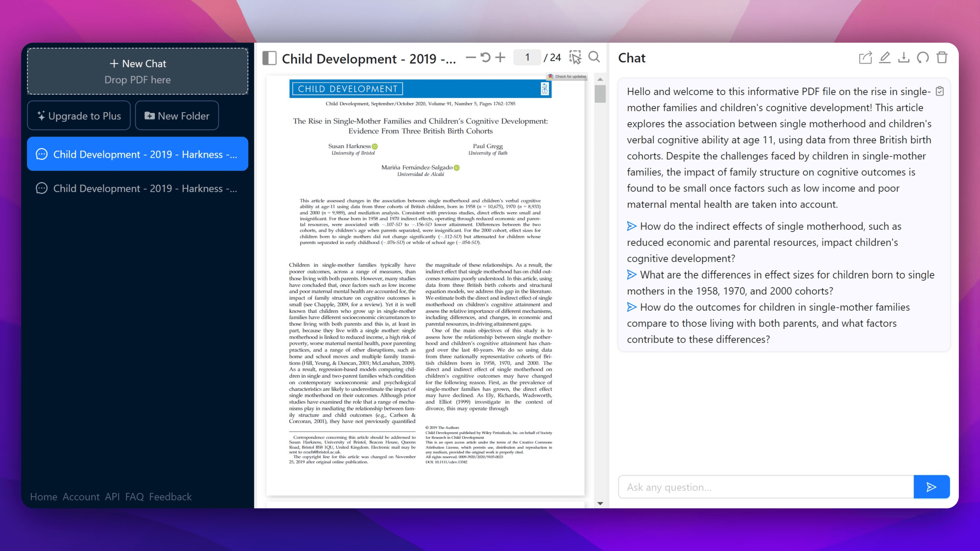980x551 pixels.
Task: Open search in the PDF viewer
Action: click(594, 57)
